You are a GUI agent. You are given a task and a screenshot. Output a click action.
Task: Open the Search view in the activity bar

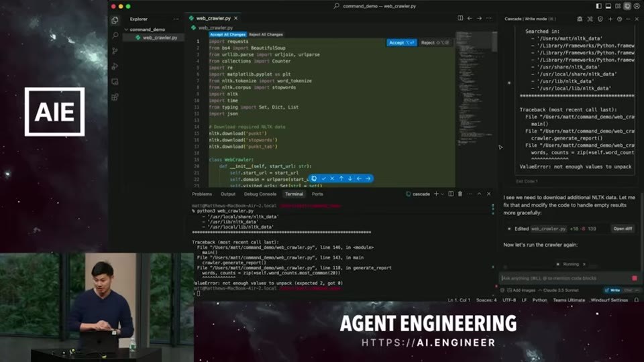click(115, 36)
